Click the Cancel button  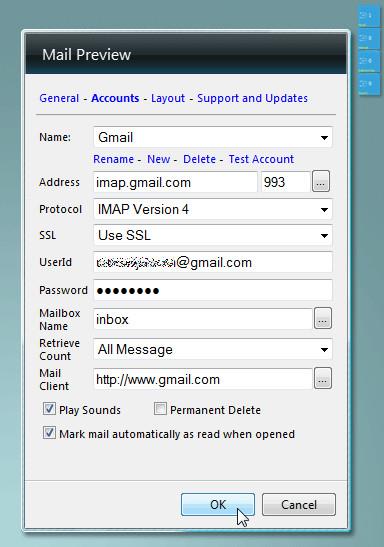pyautogui.click(x=299, y=504)
